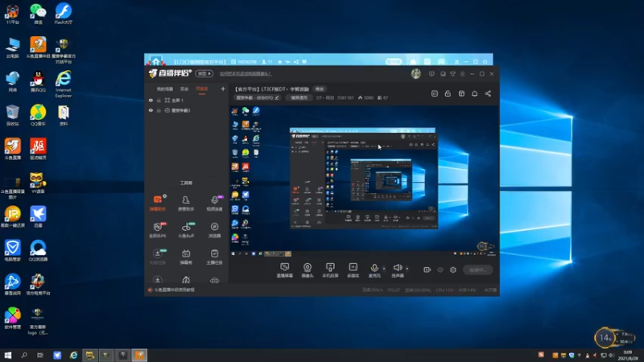Click the taskbar clock
644x362 pixels.
point(628,355)
